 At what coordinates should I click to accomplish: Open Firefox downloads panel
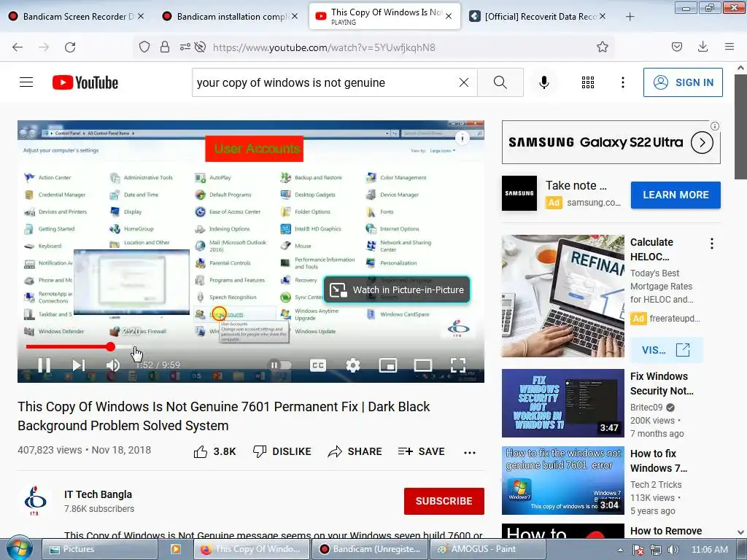click(703, 47)
